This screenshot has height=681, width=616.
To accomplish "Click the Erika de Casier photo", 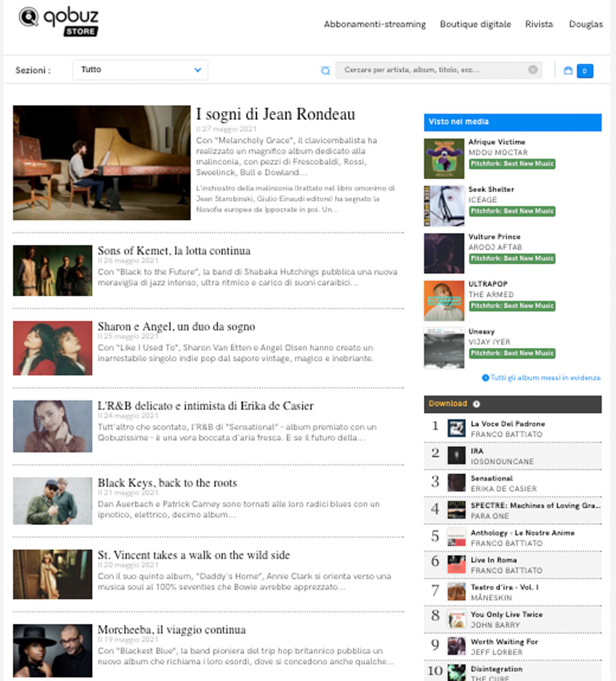I will tap(52, 426).
